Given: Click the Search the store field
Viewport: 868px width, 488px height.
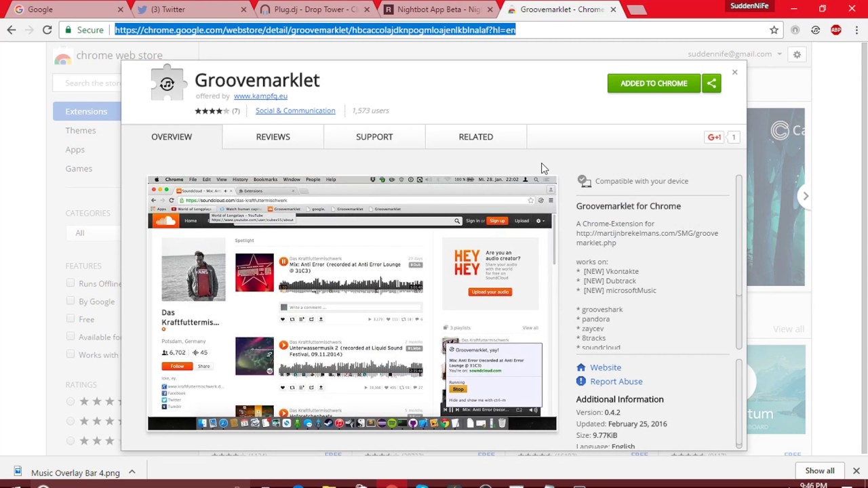Looking at the screenshot, I should click(88, 83).
